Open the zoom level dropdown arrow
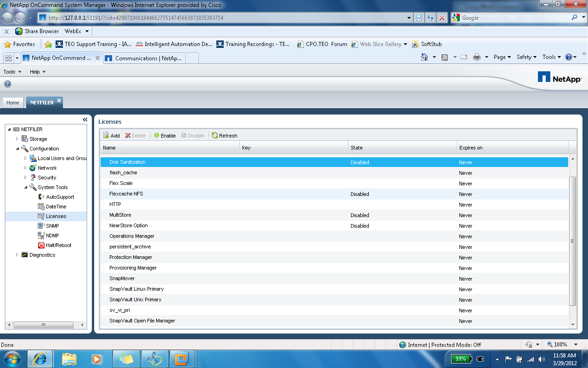Image resolution: width=588 pixels, height=368 pixels. pos(576,345)
